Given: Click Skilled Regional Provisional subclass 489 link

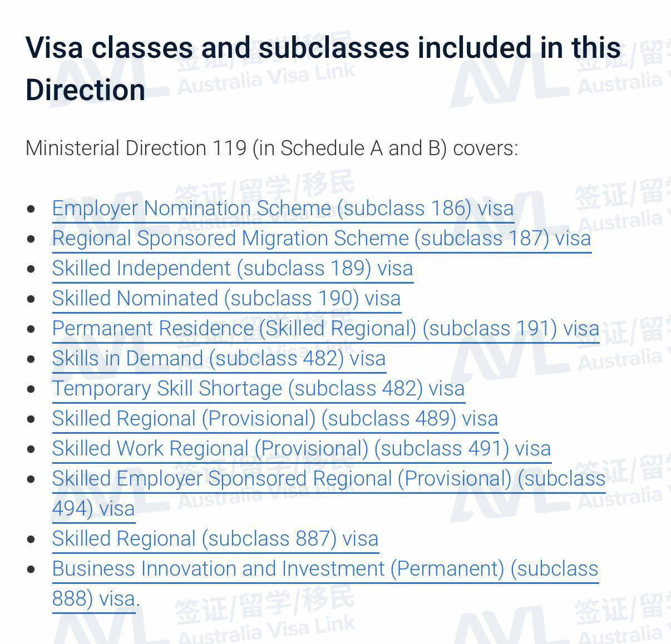Looking at the screenshot, I should 275,419.
